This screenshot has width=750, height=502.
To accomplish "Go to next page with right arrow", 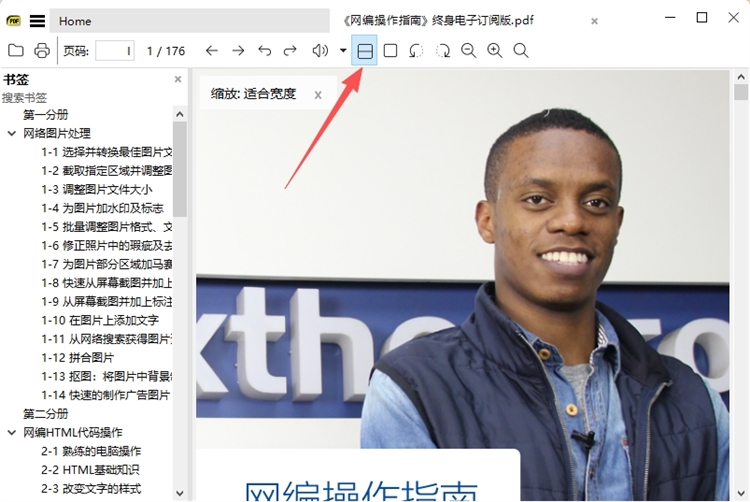I will click(x=238, y=51).
